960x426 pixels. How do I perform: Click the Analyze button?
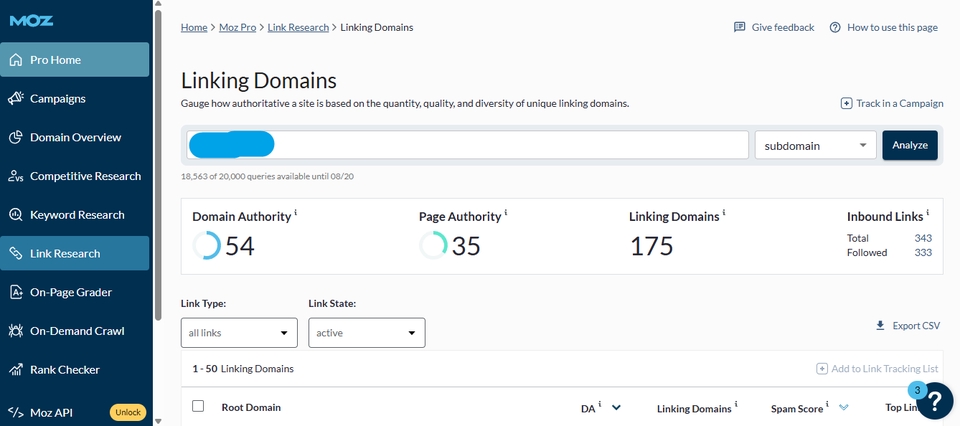(x=910, y=146)
